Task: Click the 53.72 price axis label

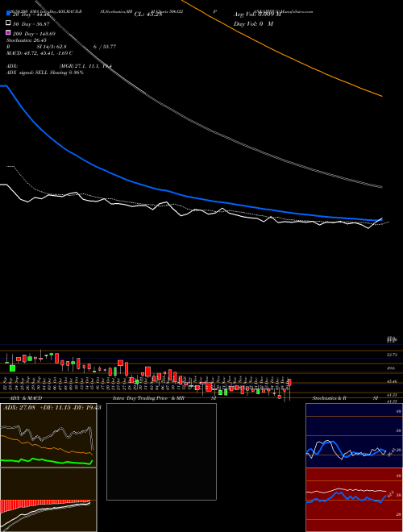Action: (392, 355)
